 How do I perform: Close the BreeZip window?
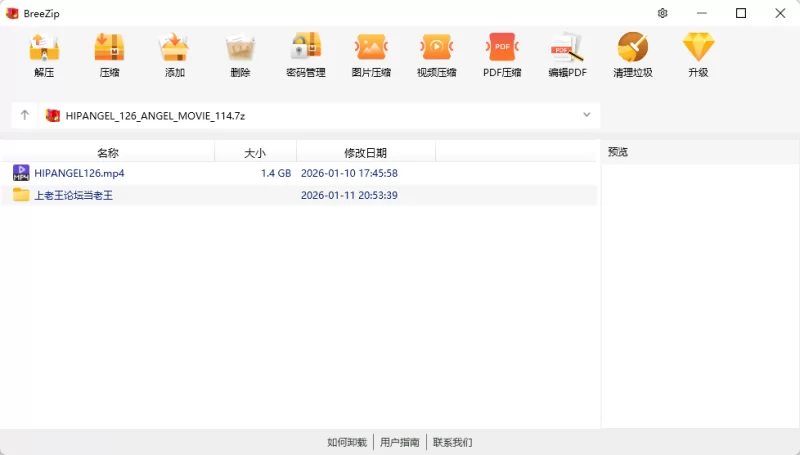point(780,13)
